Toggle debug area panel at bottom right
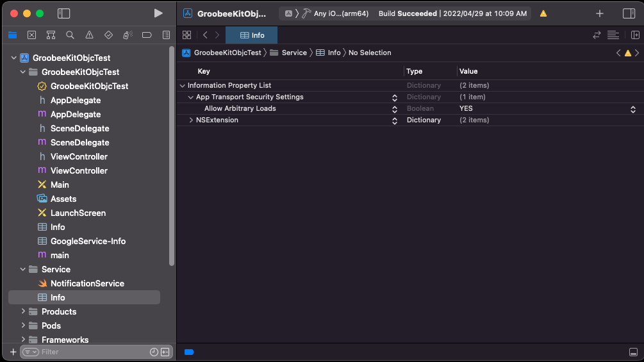Screen dimensions: 644x362 point(633,352)
